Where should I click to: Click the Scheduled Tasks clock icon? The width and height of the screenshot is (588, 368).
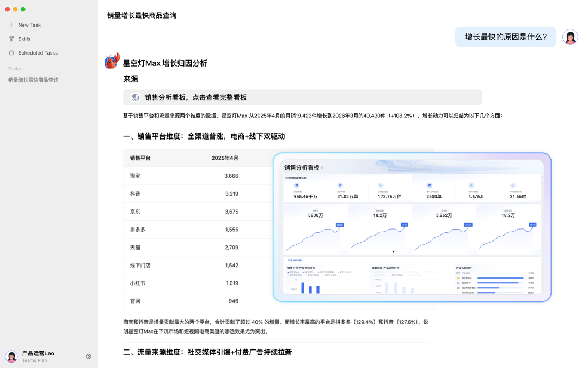(x=12, y=52)
